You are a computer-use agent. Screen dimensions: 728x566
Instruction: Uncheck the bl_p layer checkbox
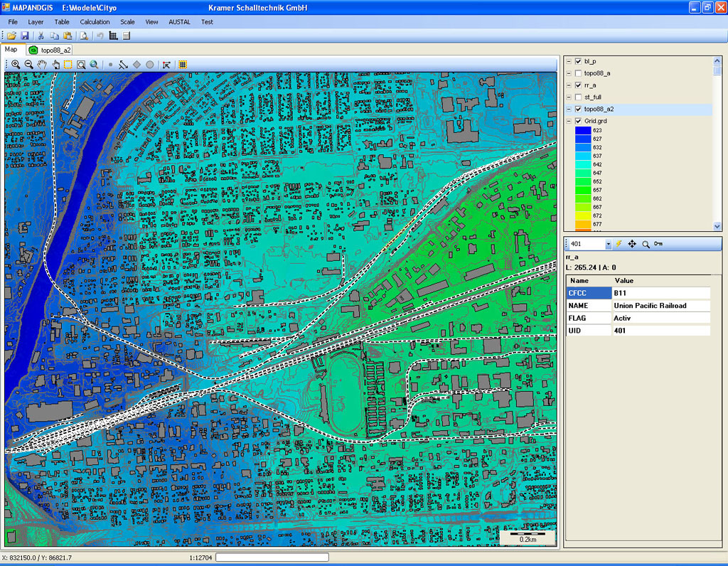pos(578,61)
